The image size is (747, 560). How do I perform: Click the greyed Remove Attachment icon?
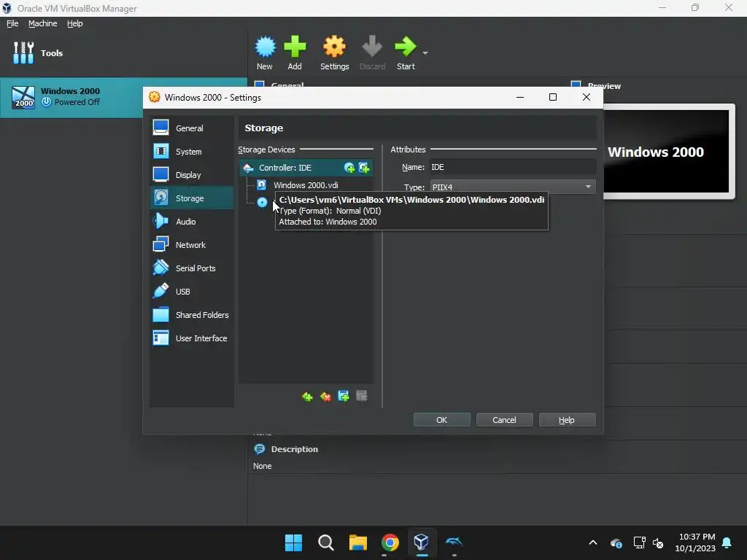362,396
